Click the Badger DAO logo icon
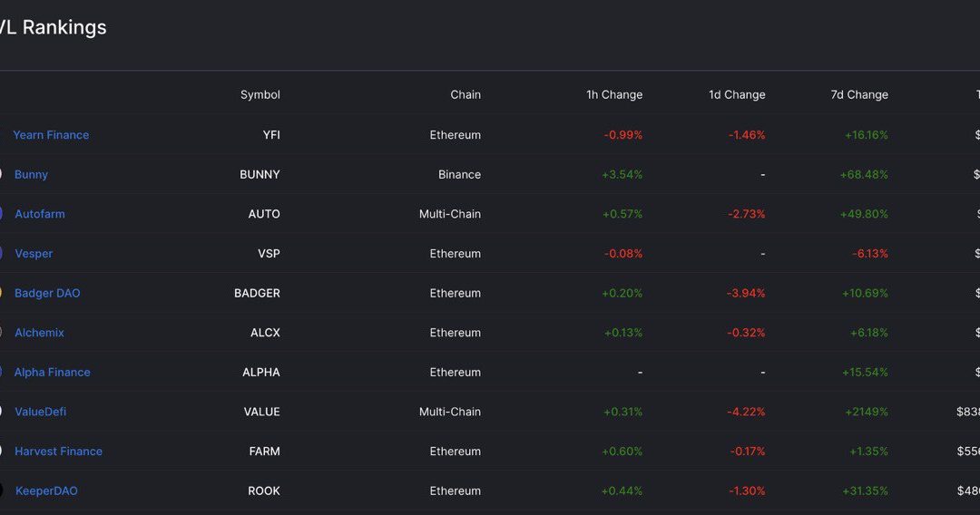The image size is (980, 515). 1,293
